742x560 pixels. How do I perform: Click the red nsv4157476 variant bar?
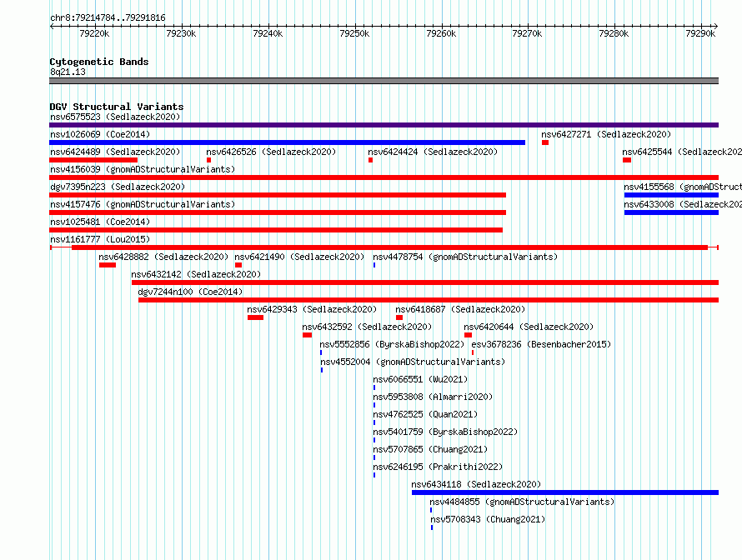click(278, 212)
